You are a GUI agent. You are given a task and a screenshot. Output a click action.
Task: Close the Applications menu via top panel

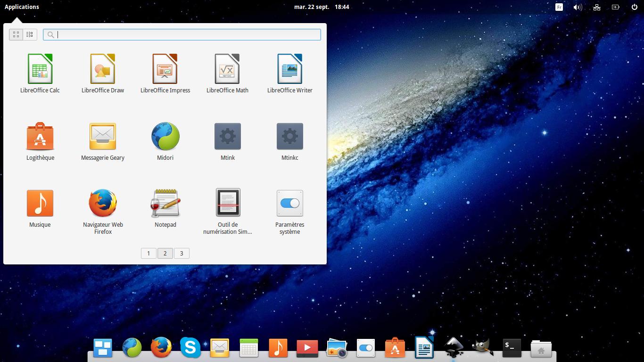point(22,7)
